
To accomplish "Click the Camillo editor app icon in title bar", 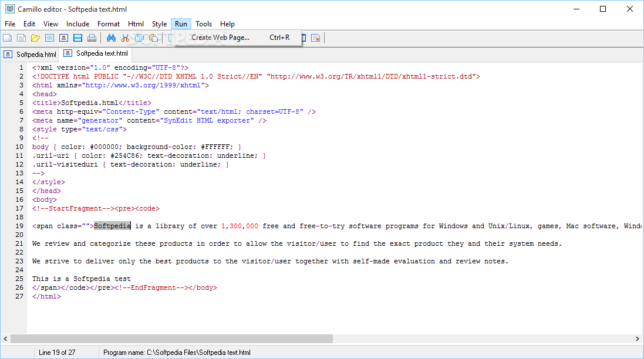I will 10,9.
